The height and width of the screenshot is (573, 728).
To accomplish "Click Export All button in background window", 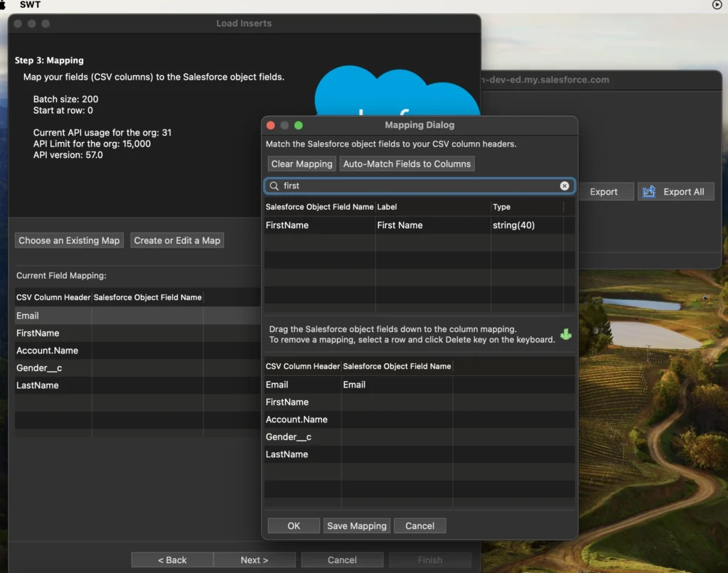I will point(675,192).
